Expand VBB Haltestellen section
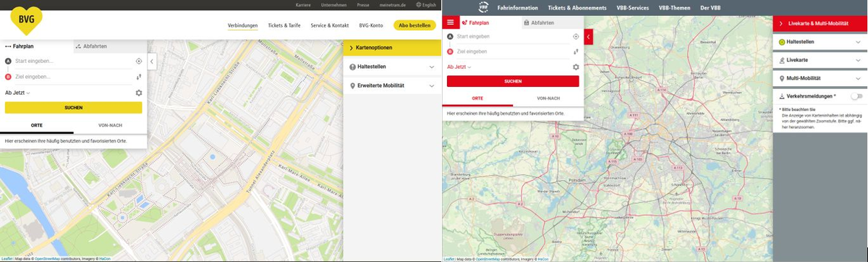This screenshot has width=868, height=262. (857, 42)
